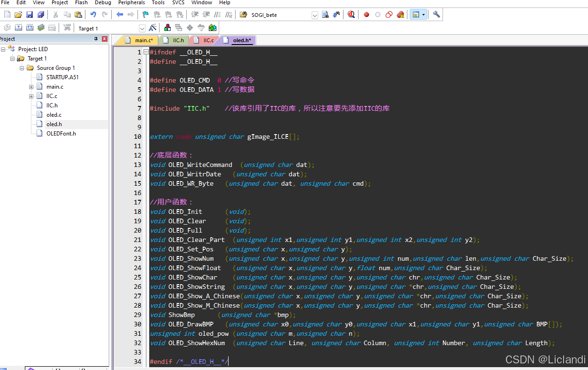
Task: Open the Target 1 selection dropdown arrow
Action: 142,29
